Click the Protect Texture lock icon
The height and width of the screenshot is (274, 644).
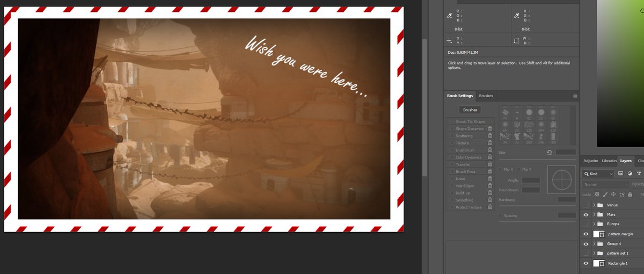(x=490, y=207)
